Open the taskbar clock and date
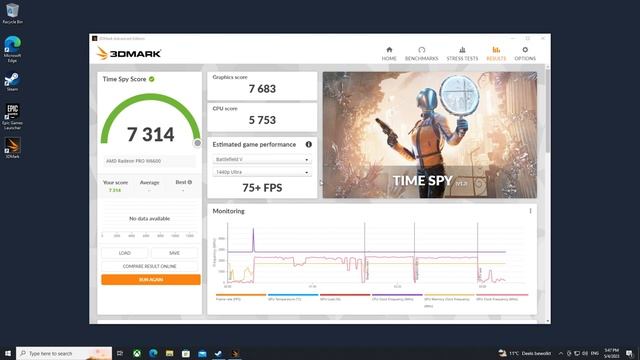 click(611, 353)
